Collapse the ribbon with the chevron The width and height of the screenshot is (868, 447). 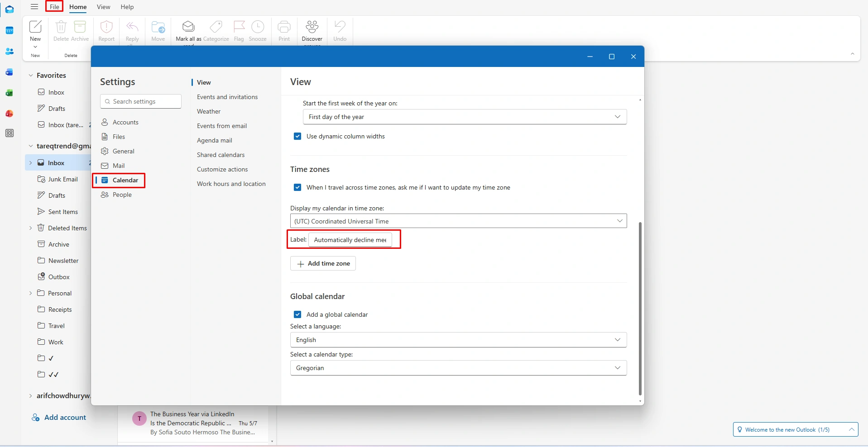click(852, 54)
